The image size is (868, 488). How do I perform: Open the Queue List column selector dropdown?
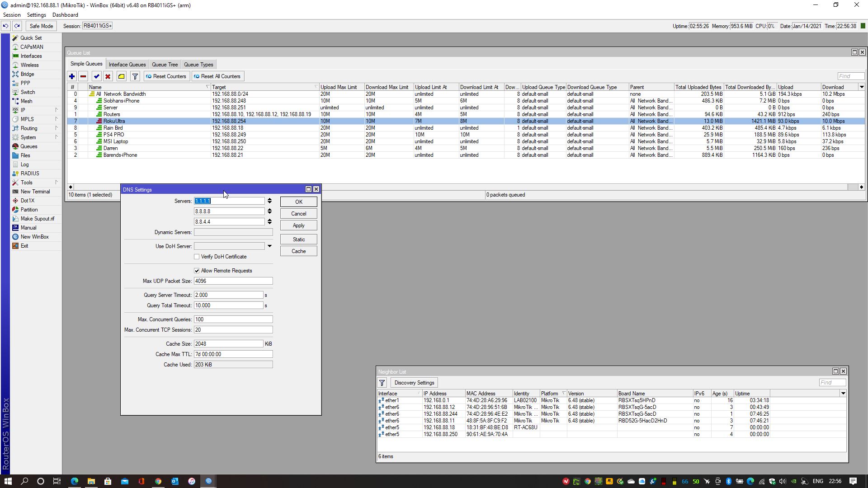(x=861, y=87)
